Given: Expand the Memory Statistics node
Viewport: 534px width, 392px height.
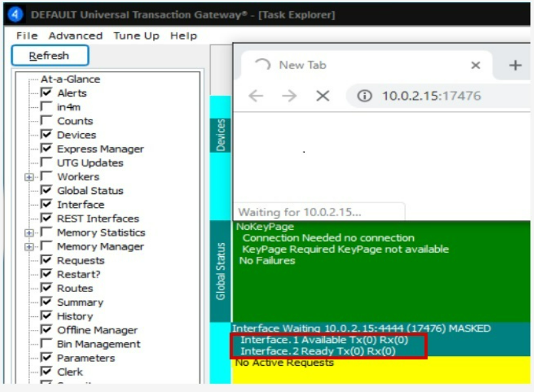Looking at the screenshot, I should (29, 233).
